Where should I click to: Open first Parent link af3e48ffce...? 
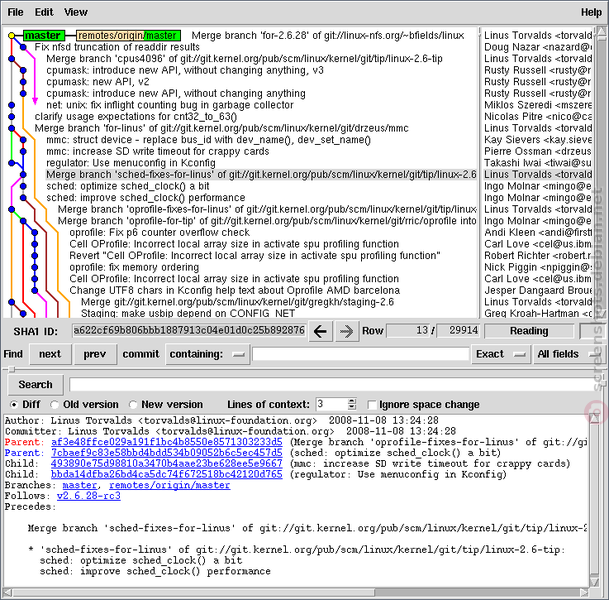[x=167, y=442]
